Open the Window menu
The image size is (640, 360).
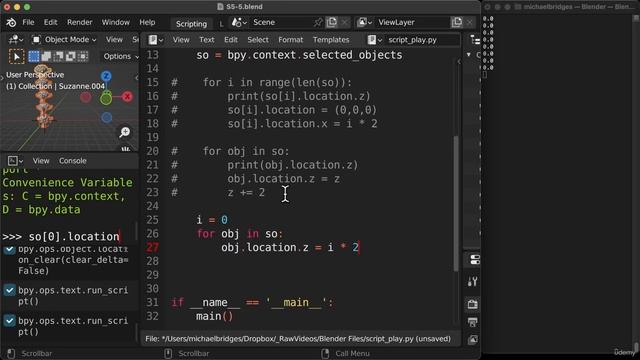pos(116,22)
